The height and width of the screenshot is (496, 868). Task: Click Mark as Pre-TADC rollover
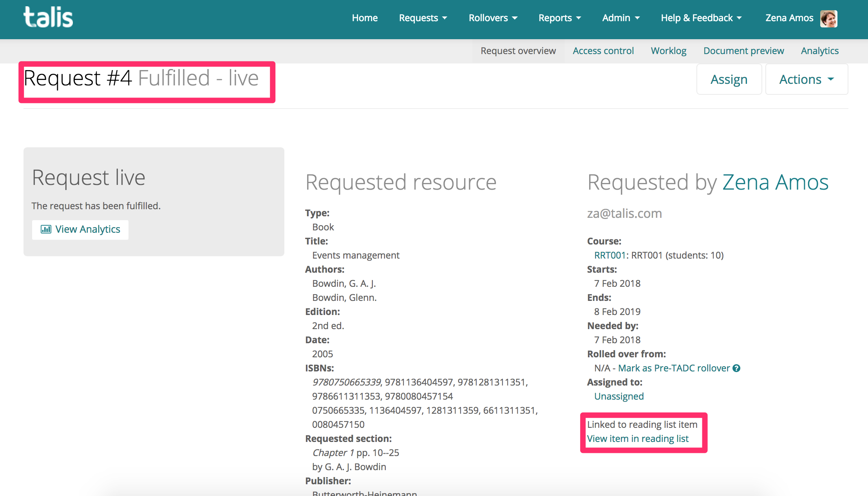(x=674, y=368)
